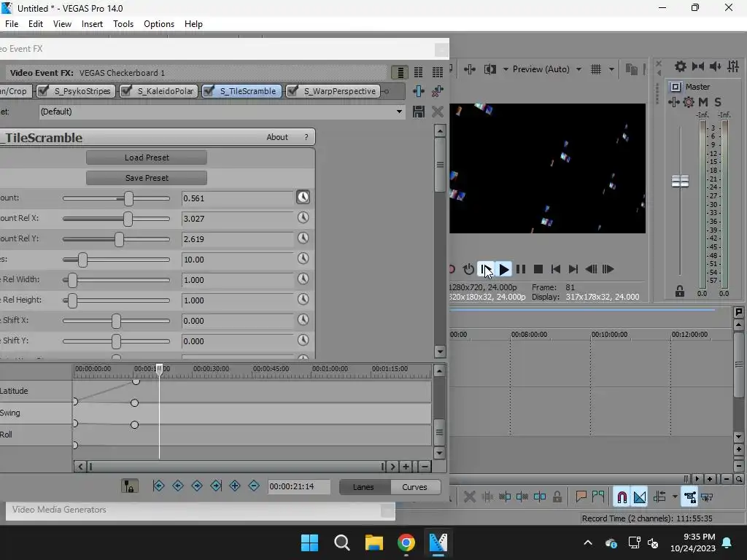
Task: Click the Save Preset button
Action: 147,178
